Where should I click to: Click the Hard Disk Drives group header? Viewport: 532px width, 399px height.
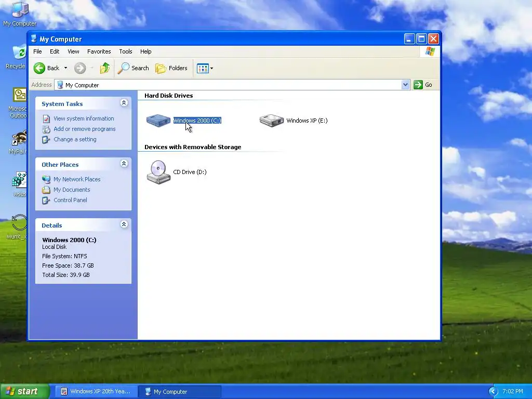[169, 96]
